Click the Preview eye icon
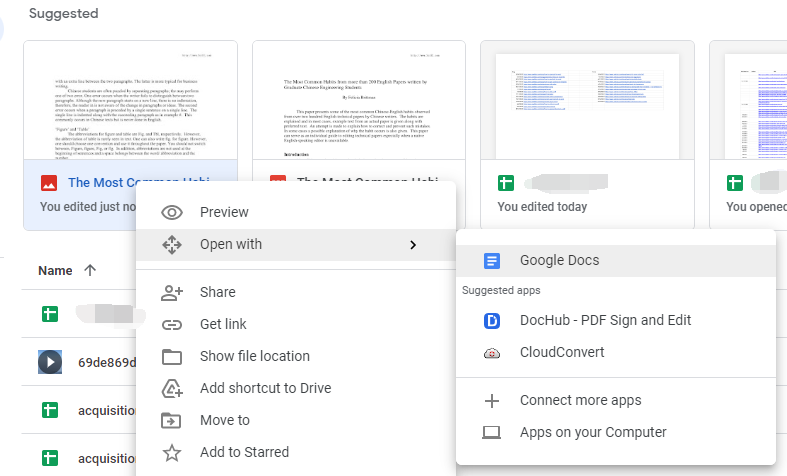Viewport: 787px width, 476px height. click(x=172, y=212)
